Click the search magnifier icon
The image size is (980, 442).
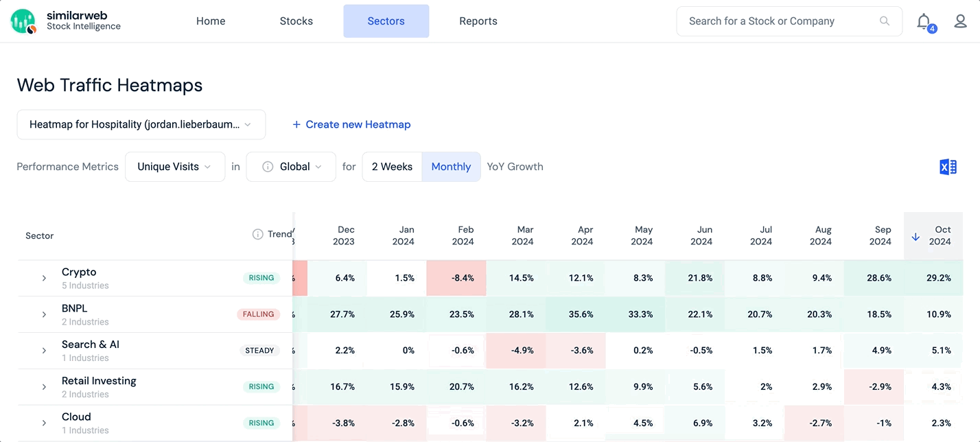click(x=885, y=21)
